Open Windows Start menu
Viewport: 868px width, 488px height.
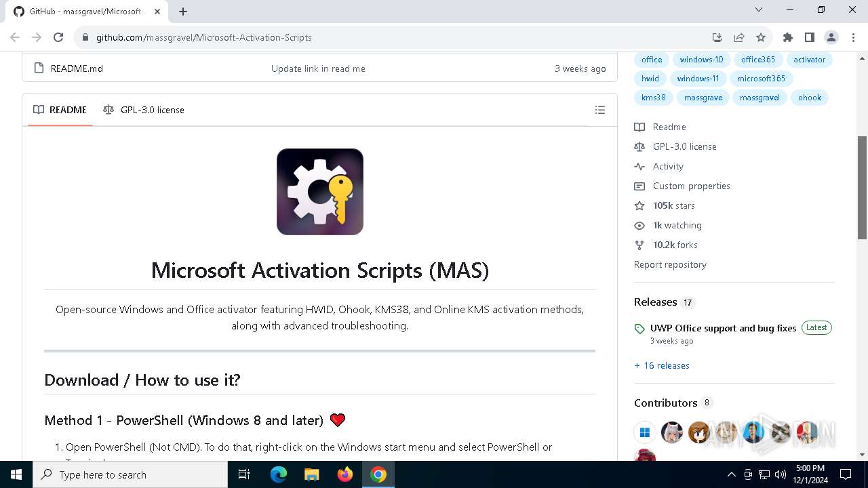(16, 474)
